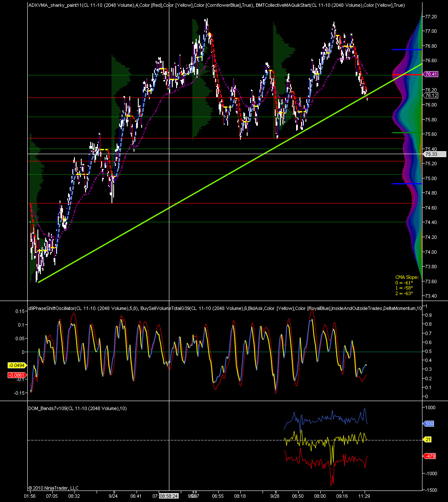Click the 75.60 price axis label
Image resolution: width=448 pixels, height=502 pixels.
[x=431, y=134]
